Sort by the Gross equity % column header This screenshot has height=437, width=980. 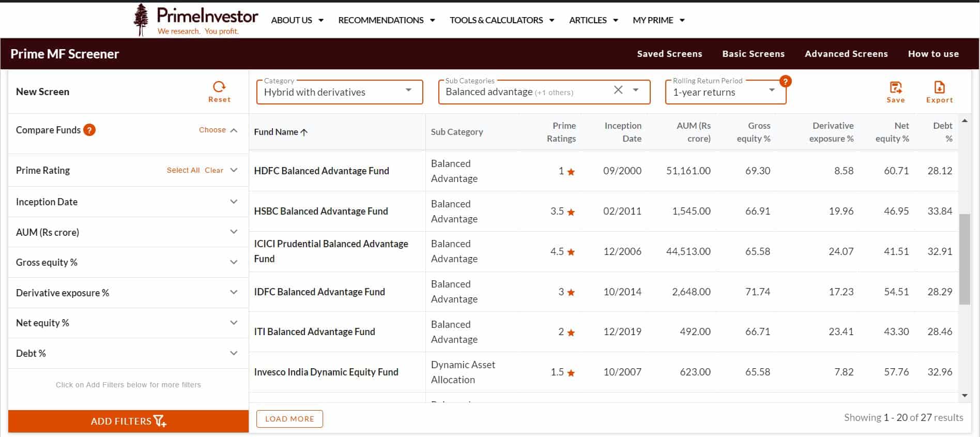753,132
